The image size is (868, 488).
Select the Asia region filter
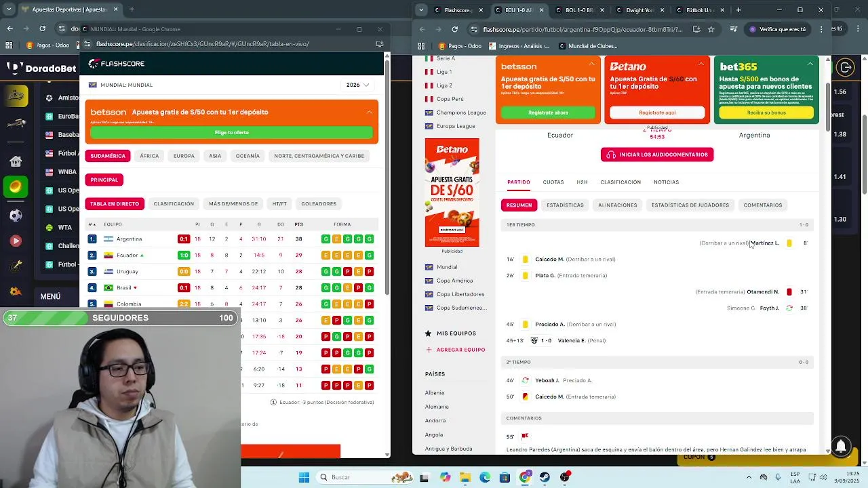215,156
